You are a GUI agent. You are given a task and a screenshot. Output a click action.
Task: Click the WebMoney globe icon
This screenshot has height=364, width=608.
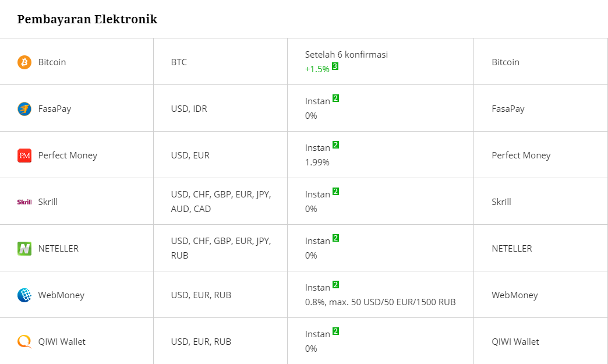(x=24, y=295)
